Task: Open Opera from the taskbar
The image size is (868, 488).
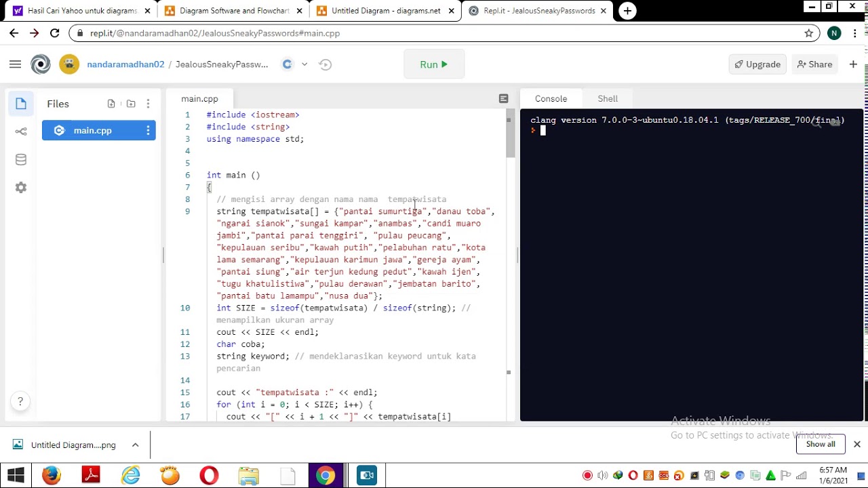Action: pos(209,475)
